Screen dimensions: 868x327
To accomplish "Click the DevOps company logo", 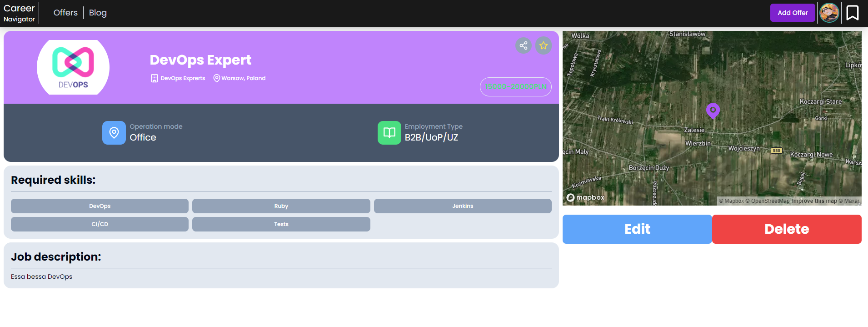I will [x=73, y=67].
